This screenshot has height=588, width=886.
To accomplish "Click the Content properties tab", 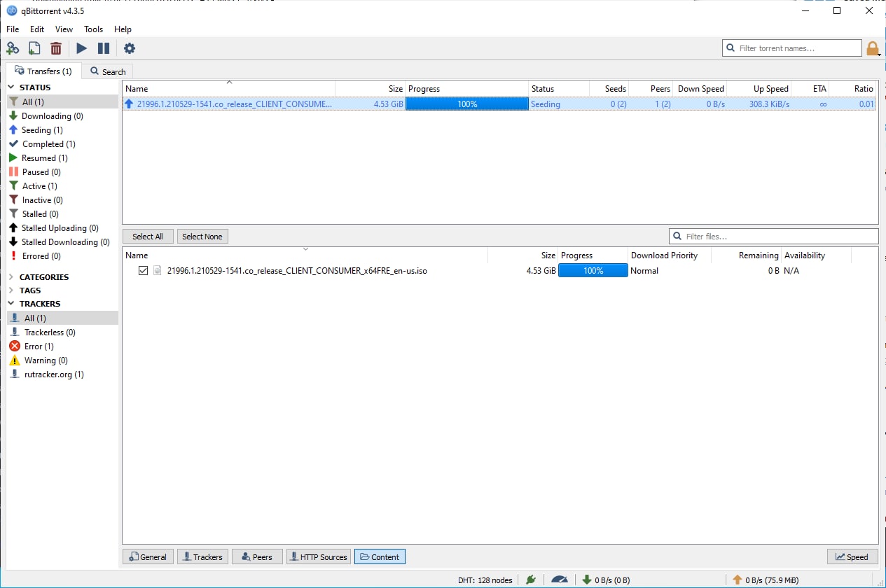I will click(380, 557).
